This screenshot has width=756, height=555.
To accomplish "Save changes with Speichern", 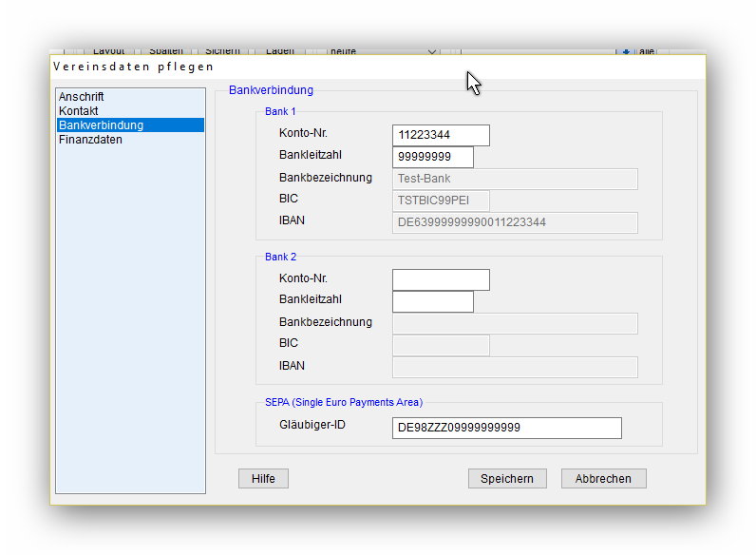I will (507, 479).
